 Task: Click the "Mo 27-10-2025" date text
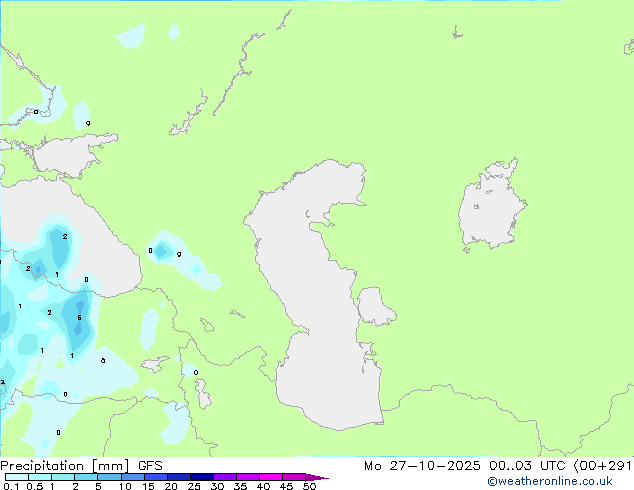click(x=422, y=466)
